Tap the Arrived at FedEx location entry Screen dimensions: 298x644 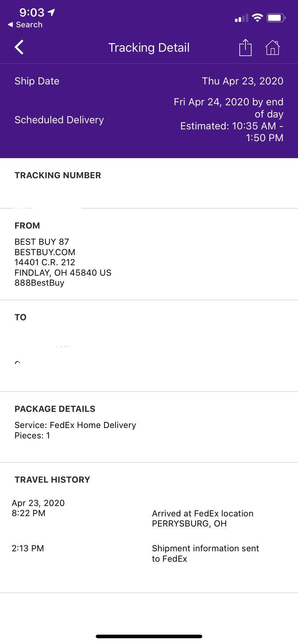click(x=203, y=519)
